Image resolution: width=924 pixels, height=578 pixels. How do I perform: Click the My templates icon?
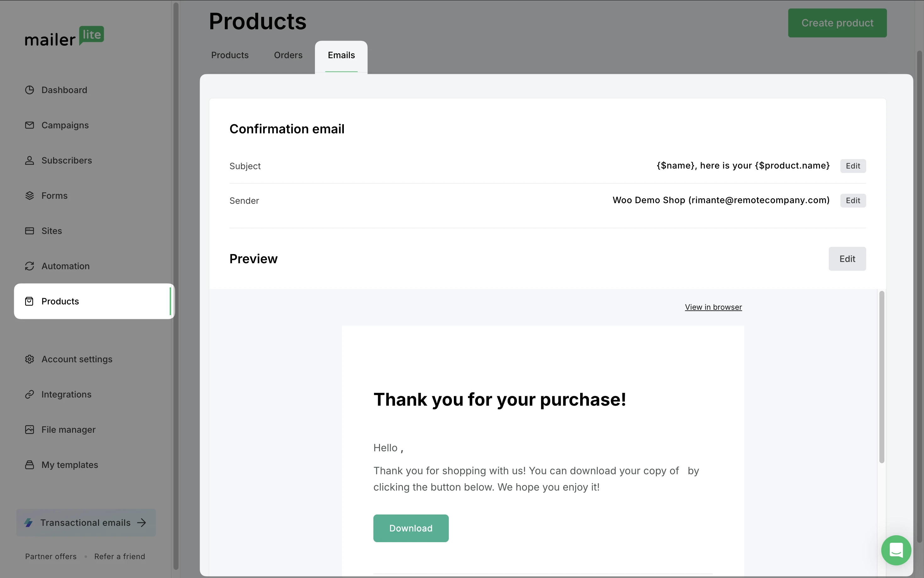(x=30, y=465)
